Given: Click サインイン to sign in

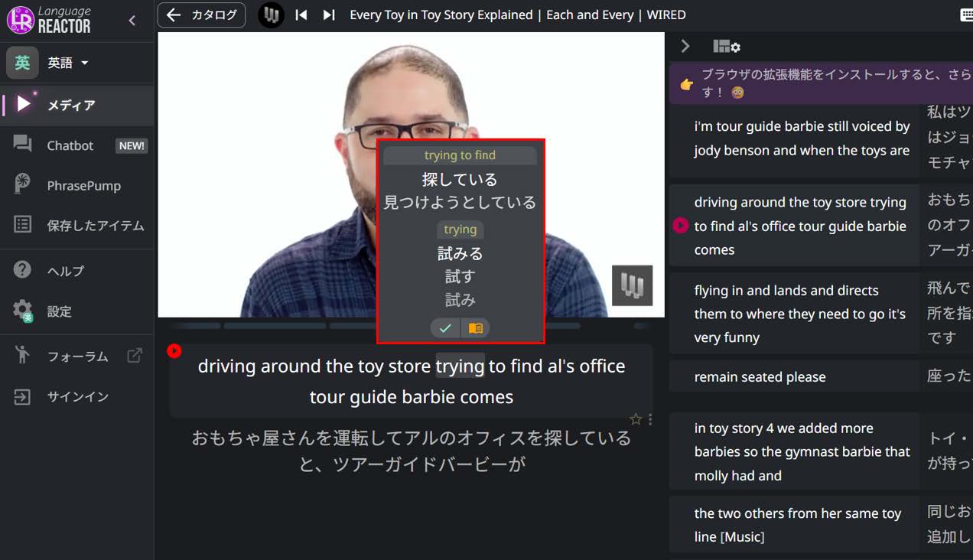Looking at the screenshot, I should [x=76, y=396].
